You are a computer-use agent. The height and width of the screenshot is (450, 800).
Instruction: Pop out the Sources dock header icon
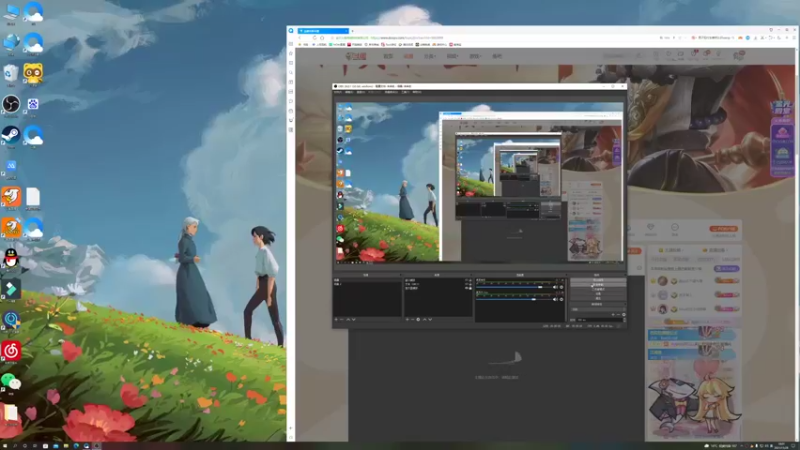click(x=471, y=274)
